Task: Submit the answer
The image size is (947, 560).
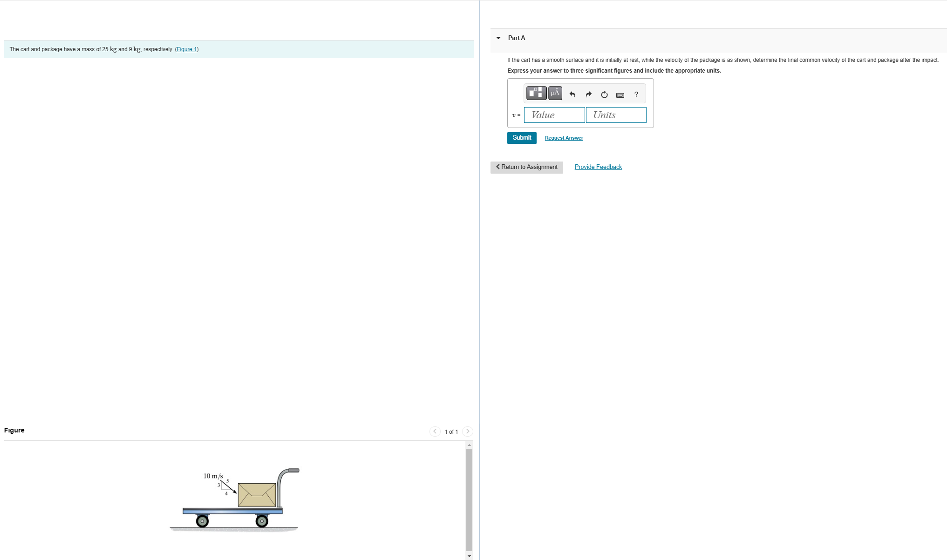Action: pyautogui.click(x=521, y=137)
